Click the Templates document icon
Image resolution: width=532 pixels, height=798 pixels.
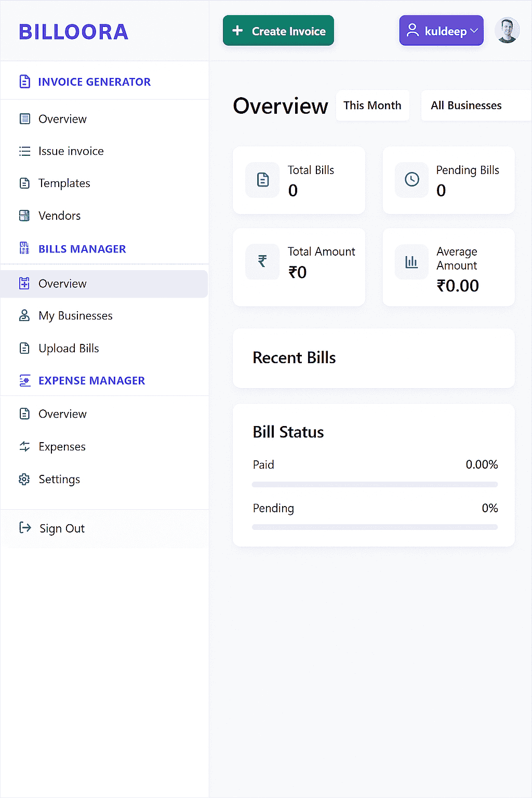[24, 183]
